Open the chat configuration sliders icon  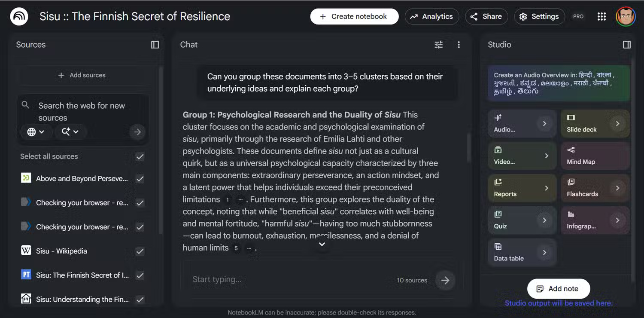click(x=438, y=45)
